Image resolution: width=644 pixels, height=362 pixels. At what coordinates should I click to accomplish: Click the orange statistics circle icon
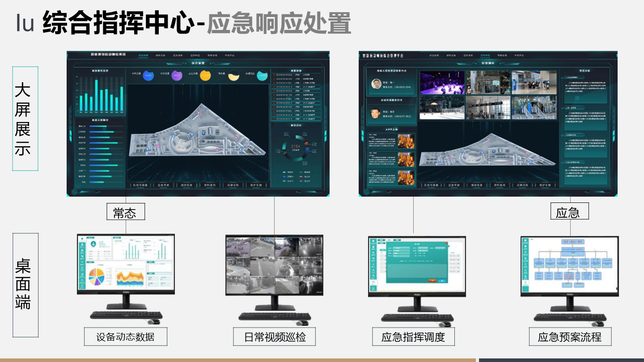pyautogui.click(x=205, y=76)
